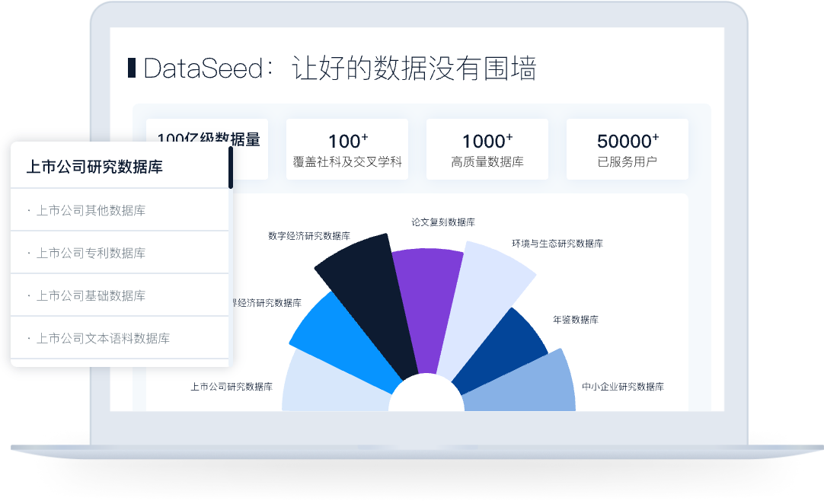Click the 100亿级数据量 stat card
This screenshot has height=504, width=824.
pos(210,149)
